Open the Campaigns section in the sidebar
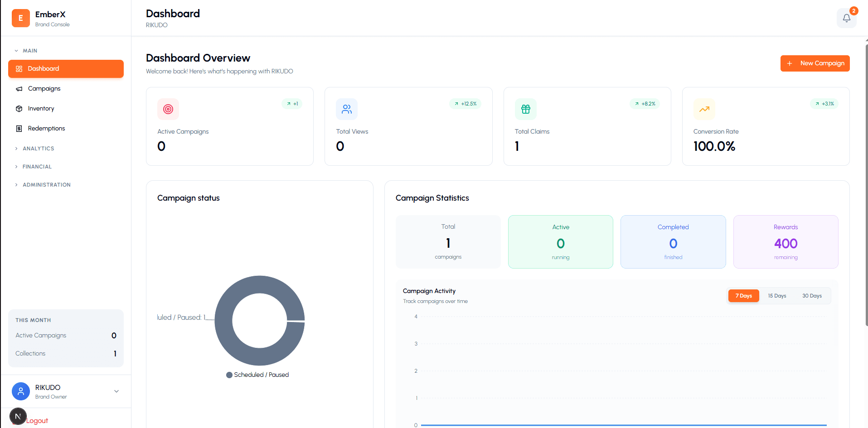Screen dimensions: 868x428 [x=44, y=88]
